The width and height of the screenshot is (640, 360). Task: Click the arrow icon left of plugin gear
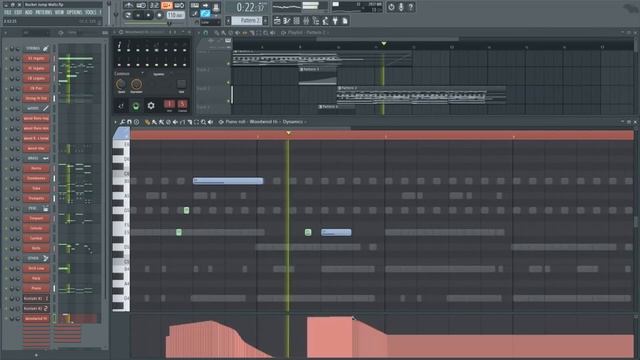click(x=121, y=106)
